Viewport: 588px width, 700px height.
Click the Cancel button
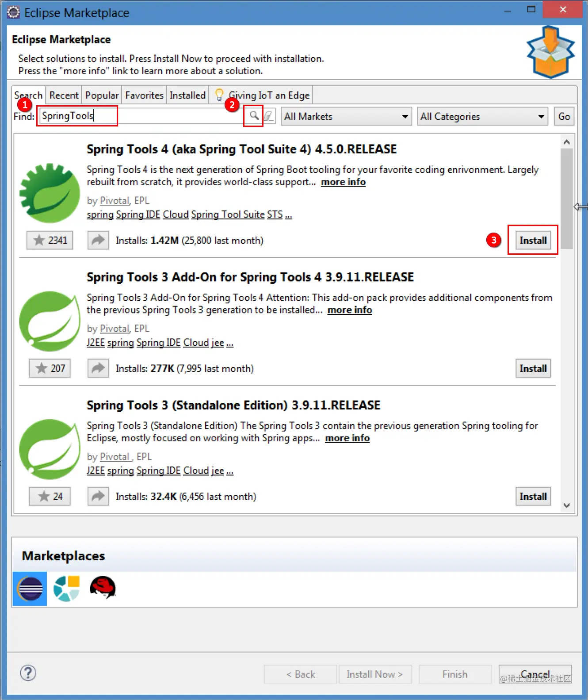535,674
